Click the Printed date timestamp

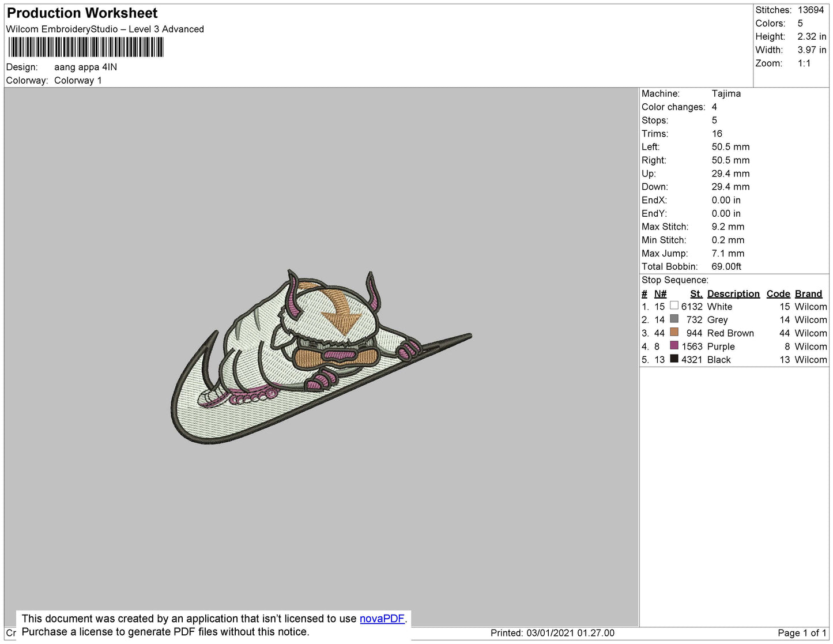(x=552, y=632)
